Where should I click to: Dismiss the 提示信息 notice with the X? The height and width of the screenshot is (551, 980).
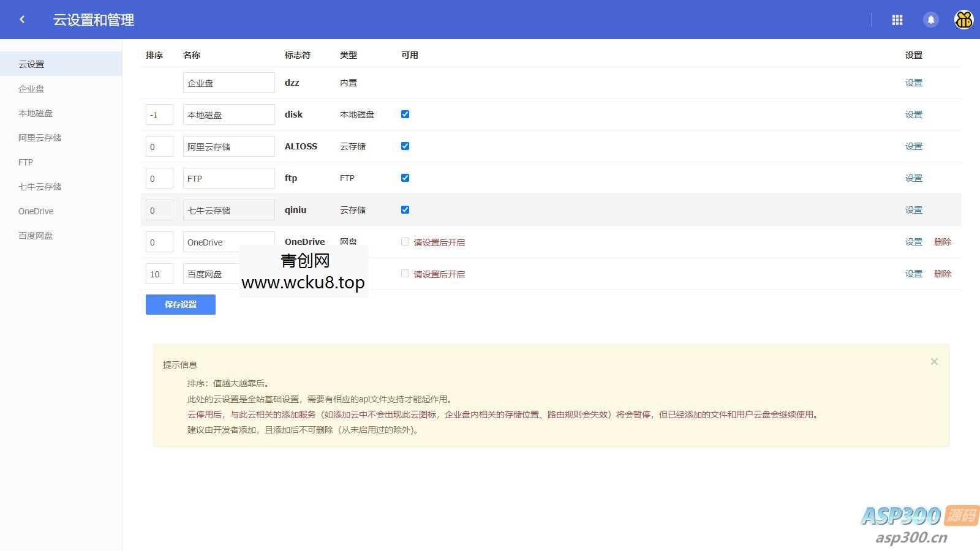coord(933,361)
